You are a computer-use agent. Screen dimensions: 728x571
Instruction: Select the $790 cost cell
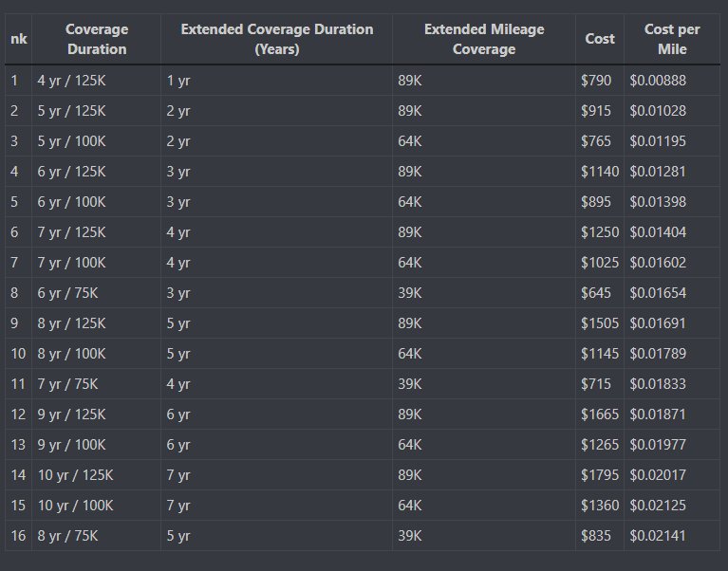click(600, 81)
